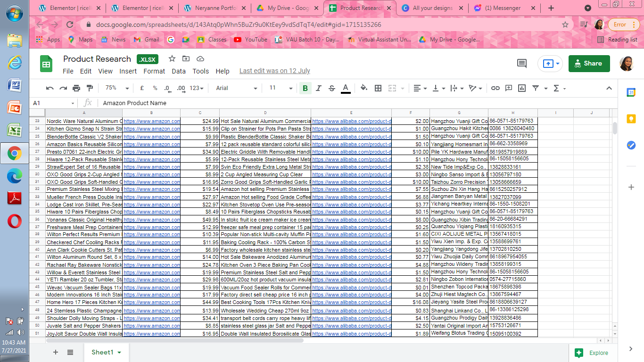Screen dimensions: 644x362
Task: Open Google Keep side panel
Action: tap(631, 119)
